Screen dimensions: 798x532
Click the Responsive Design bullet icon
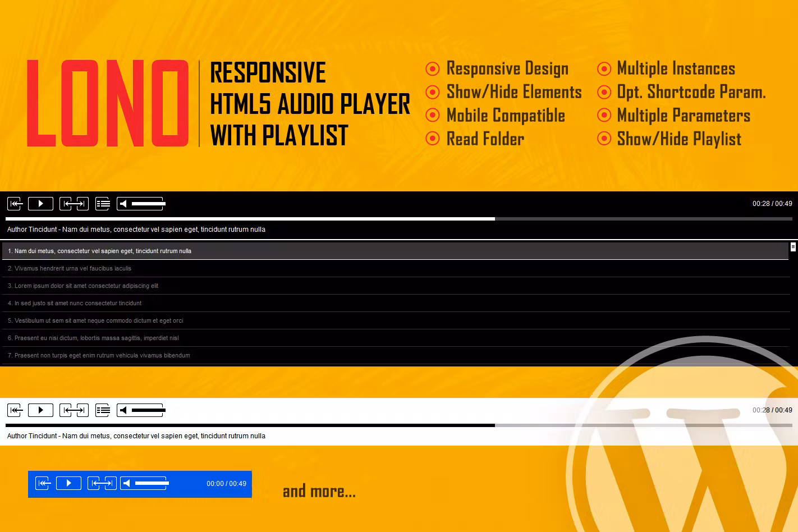[433, 68]
